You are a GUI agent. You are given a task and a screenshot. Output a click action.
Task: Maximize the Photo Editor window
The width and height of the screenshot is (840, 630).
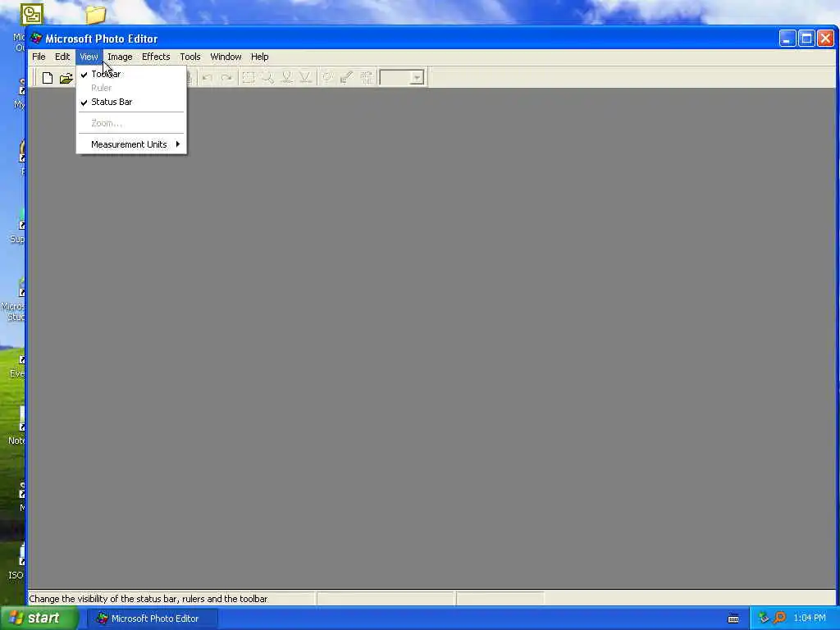coord(806,39)
